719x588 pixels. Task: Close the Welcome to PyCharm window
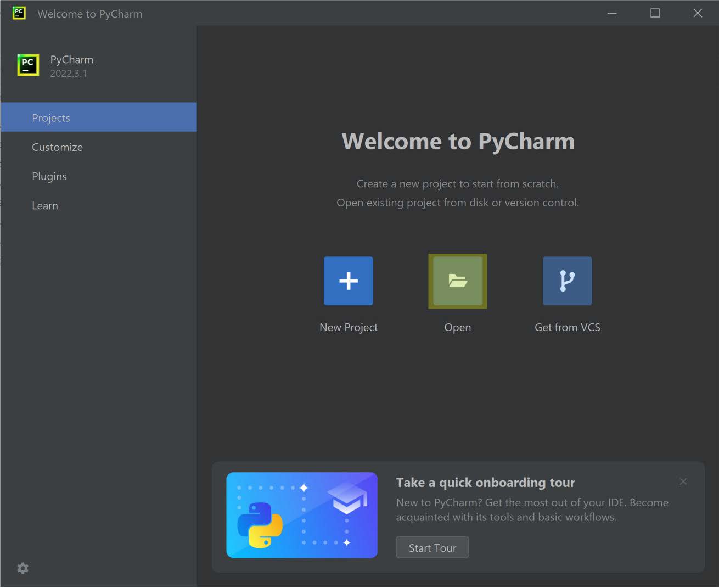click(698, 13)
